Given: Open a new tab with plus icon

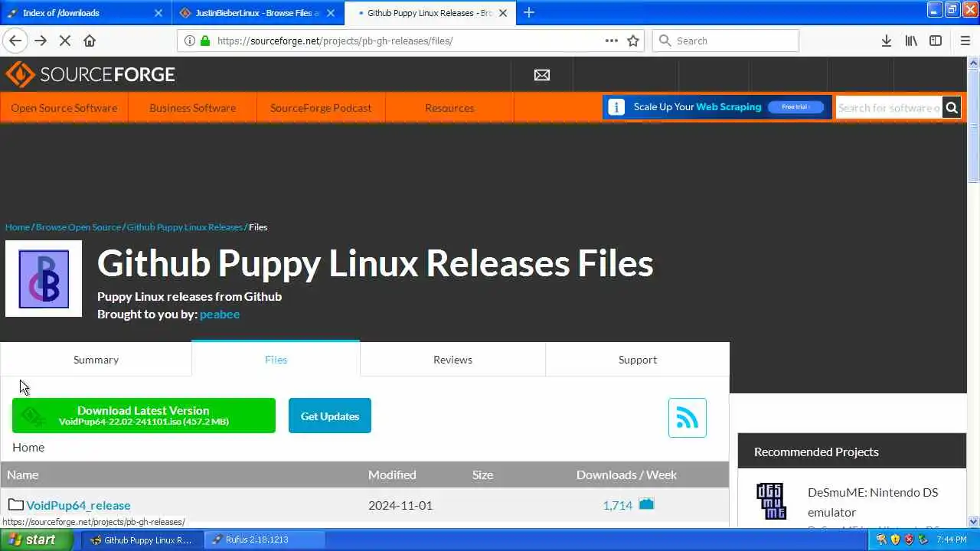Looking at the screenshot, I should [528, 12].
